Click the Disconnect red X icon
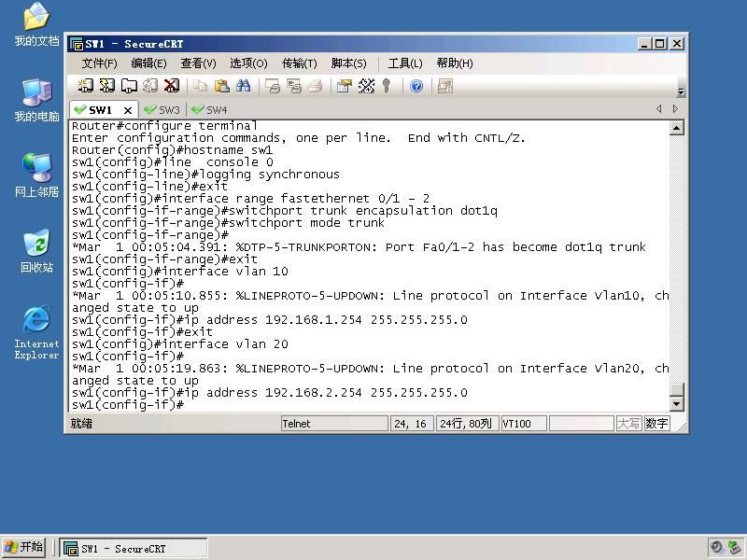Viewport: 747px width, 560px height. coord(172,86)
